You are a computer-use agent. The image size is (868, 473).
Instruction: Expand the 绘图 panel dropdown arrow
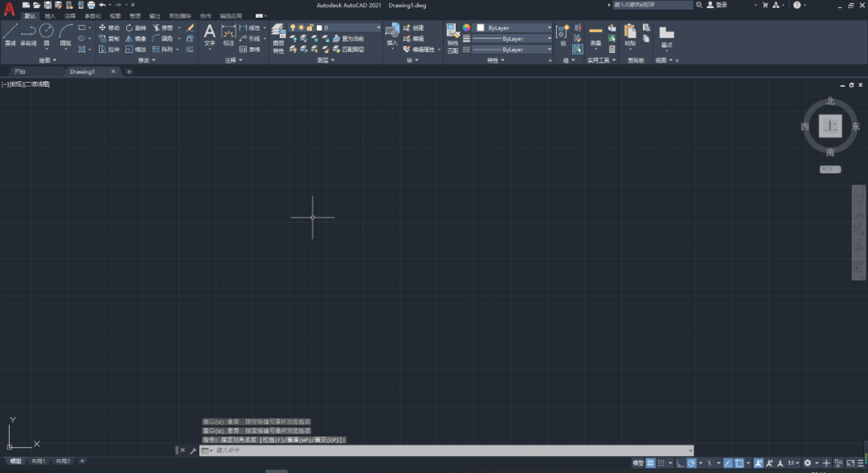pyautogui.click(x=55, y=60)
